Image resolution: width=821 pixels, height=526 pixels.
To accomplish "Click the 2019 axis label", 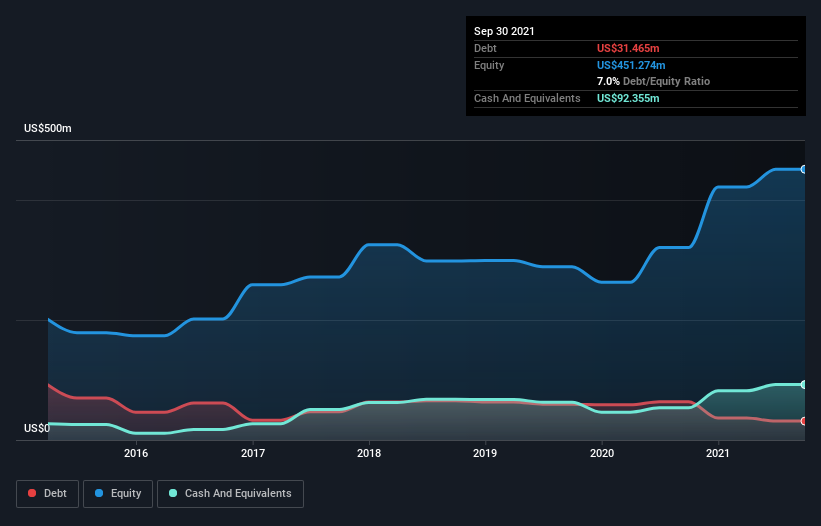I will tap(485, 453).
